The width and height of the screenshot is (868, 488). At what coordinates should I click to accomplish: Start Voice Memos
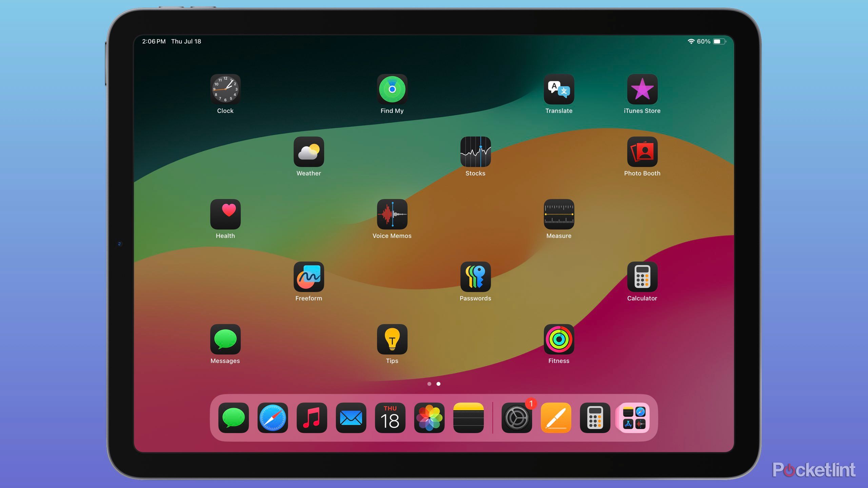click(392, 214)
